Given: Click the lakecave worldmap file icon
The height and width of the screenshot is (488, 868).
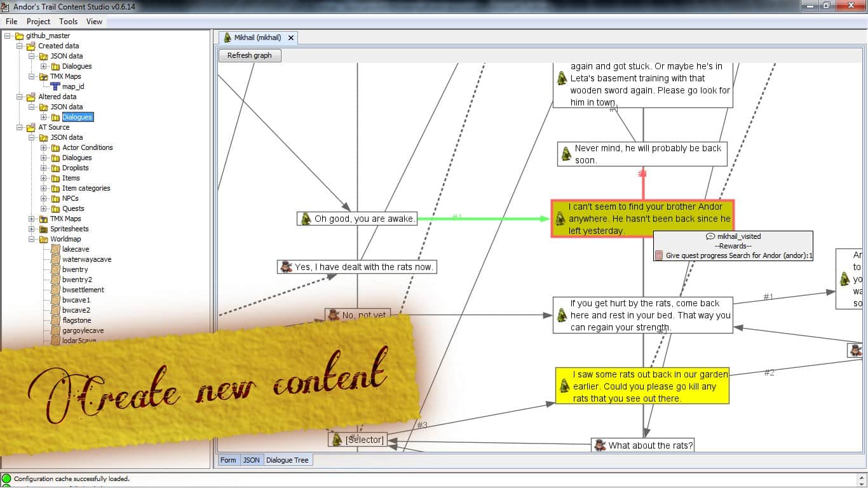Looking at the screenshot, I should coord(55,249).
